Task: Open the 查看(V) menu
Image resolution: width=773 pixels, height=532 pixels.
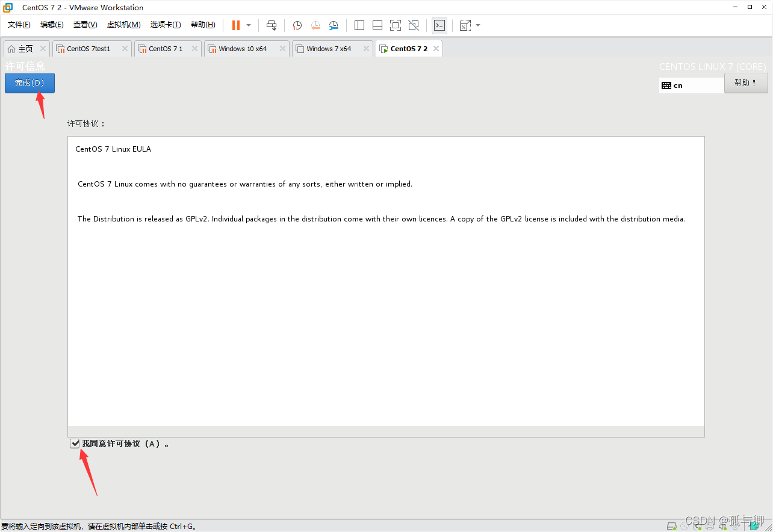Action: (x=85, y=25)
